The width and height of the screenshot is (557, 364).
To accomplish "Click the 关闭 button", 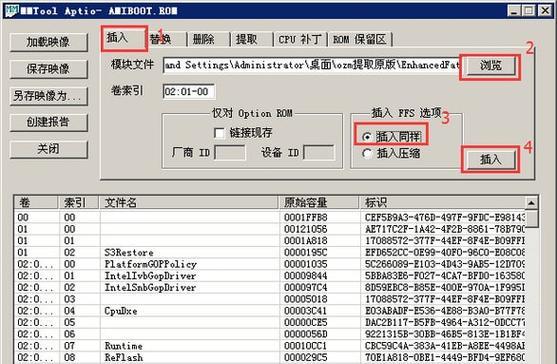I will coord(48,149).
